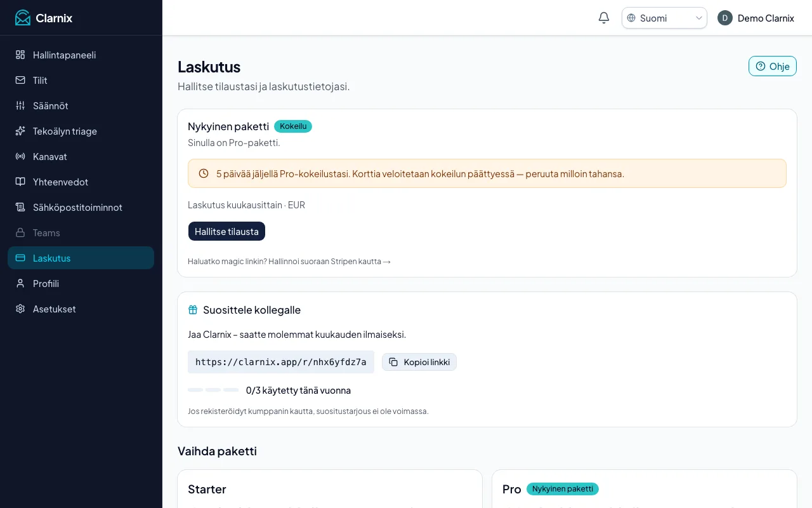
Task: Copy the referral link with Kopioi linkki
Action: pos(419,362)
